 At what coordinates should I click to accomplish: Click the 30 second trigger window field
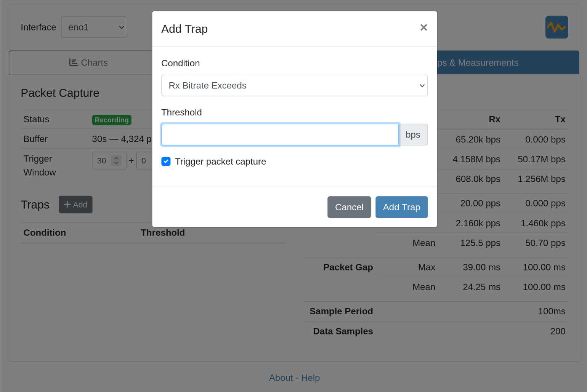tap(102, 161)
